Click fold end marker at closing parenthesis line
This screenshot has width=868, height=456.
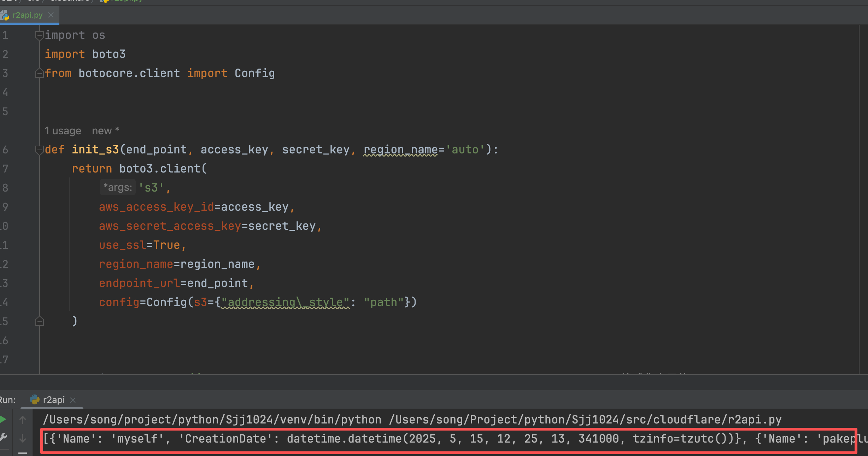[39, 321]
